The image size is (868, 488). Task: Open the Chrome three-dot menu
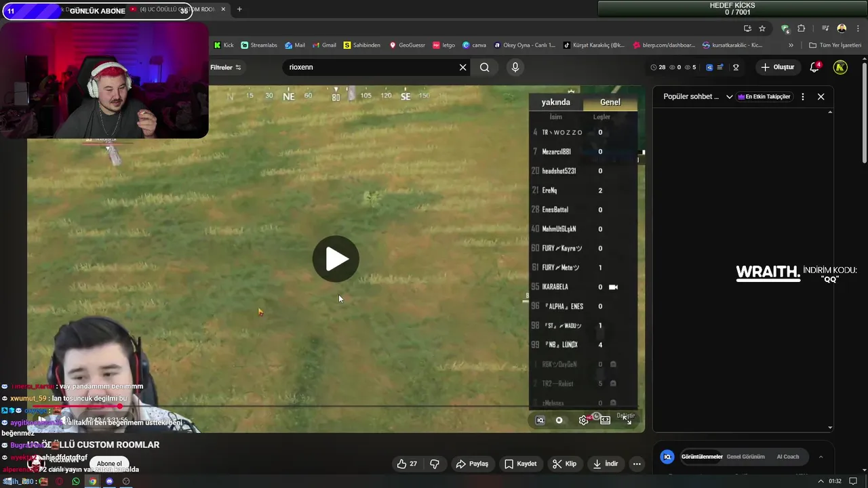[x=859, y=28]
